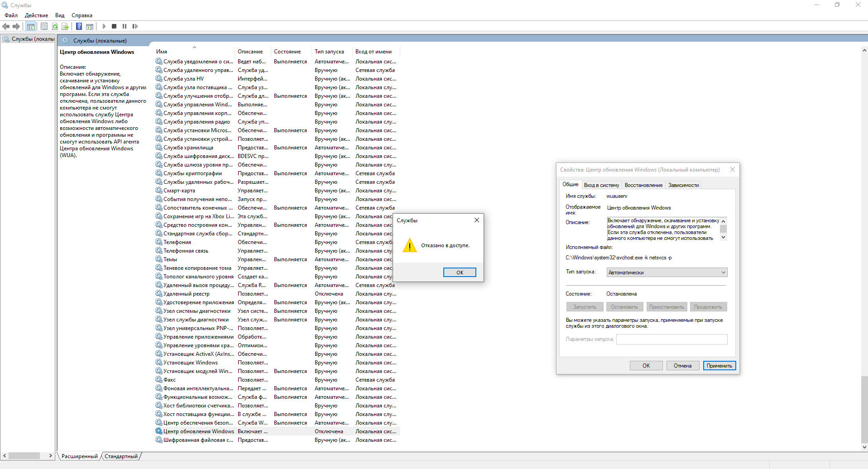This screenshot has height=469, width=868.
Task: Click the Stop service square icon
Action: (114, 26)
